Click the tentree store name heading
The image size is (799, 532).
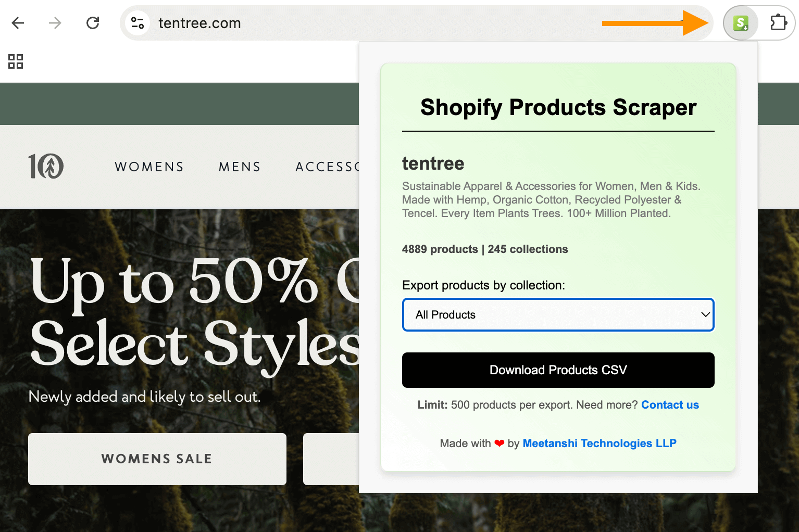coord(433,163)
